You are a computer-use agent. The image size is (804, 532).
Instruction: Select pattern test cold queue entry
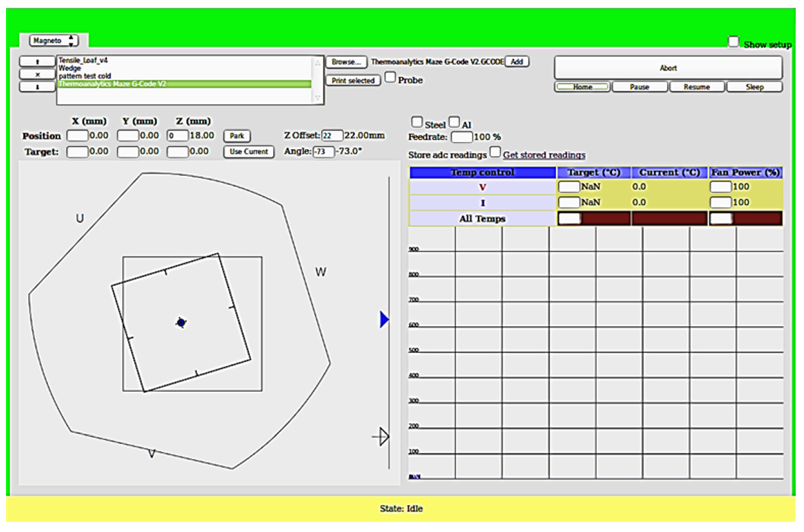tap(85, 76)
